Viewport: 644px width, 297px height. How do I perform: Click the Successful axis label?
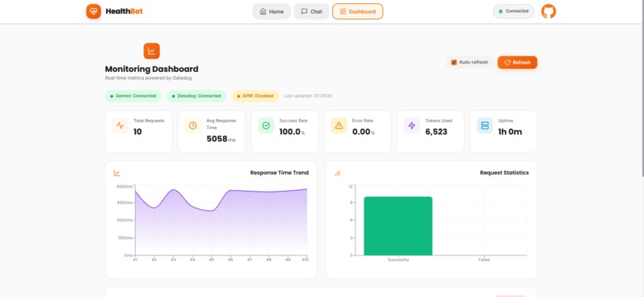click(398, 259)
